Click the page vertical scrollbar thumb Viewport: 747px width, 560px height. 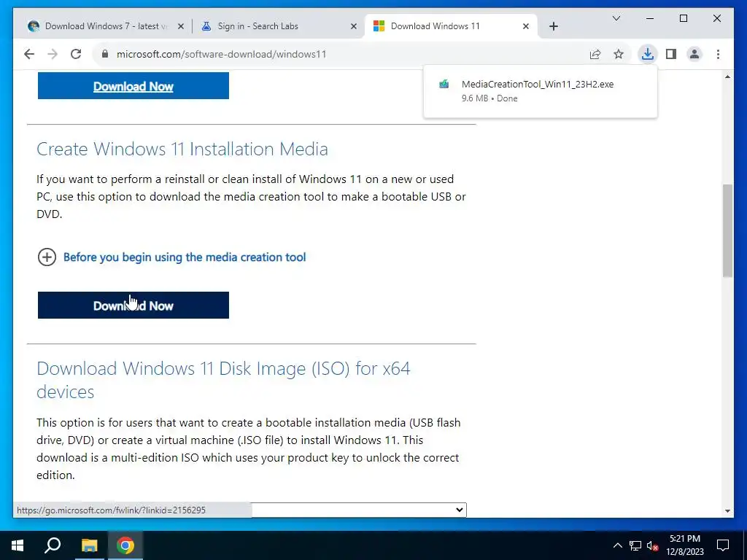point(727,230)
